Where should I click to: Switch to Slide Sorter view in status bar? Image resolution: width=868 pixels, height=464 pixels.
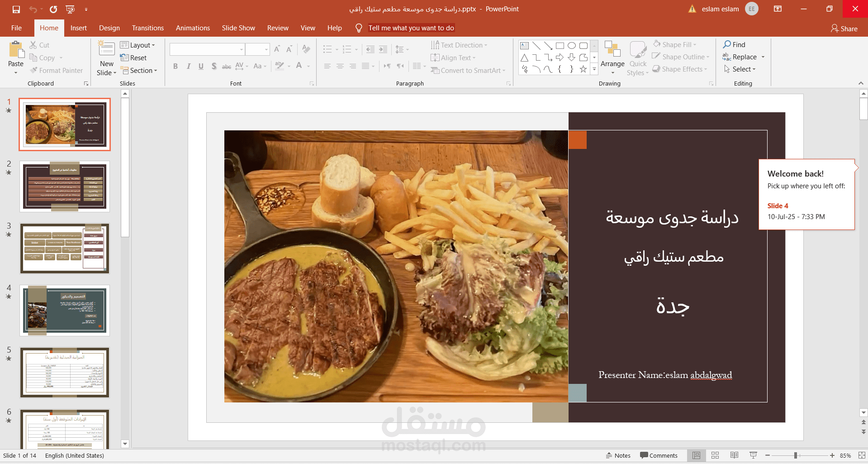[x=715, y=455]
